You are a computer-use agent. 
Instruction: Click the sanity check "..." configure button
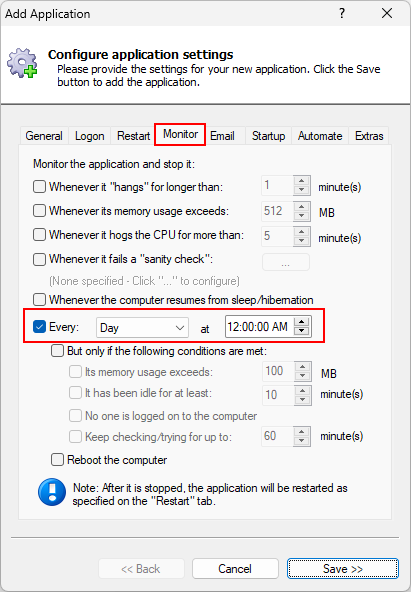286,262
